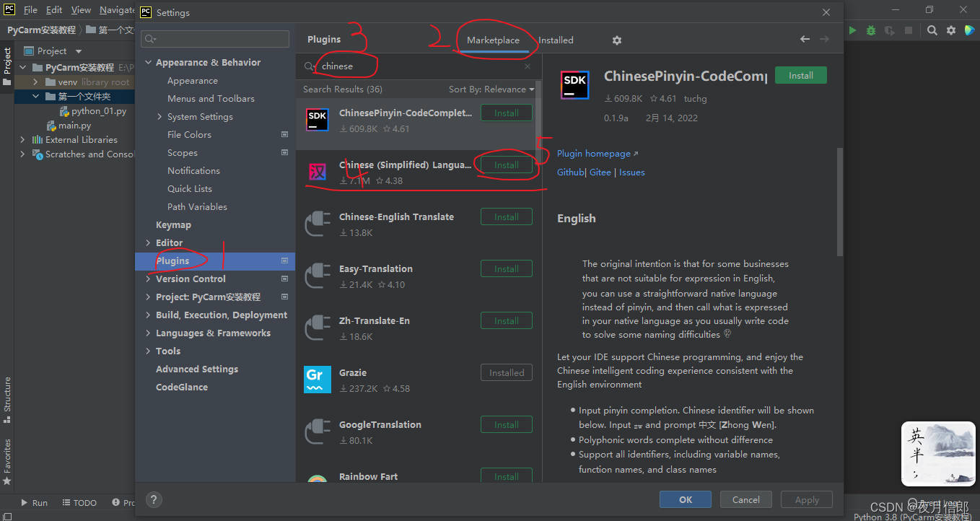Install Chinese (Simplified) Language Pack

point(507,165)
